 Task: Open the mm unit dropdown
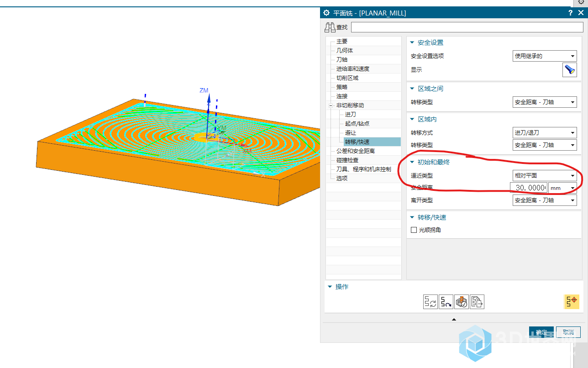click(562, 188)
